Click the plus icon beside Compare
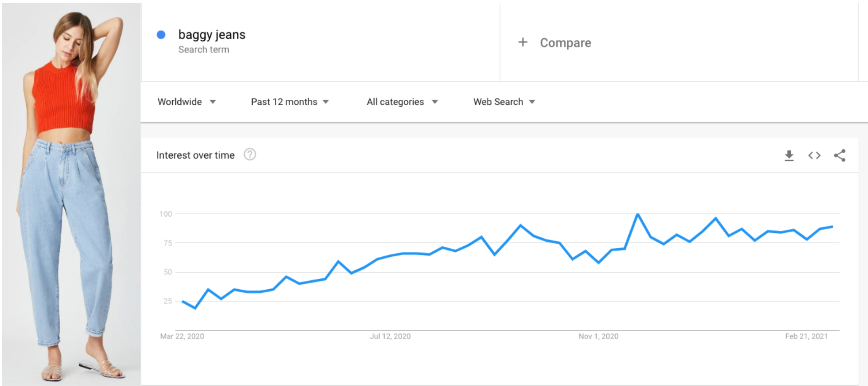Viewport: 868px width, 386px height. pos(523,42)
